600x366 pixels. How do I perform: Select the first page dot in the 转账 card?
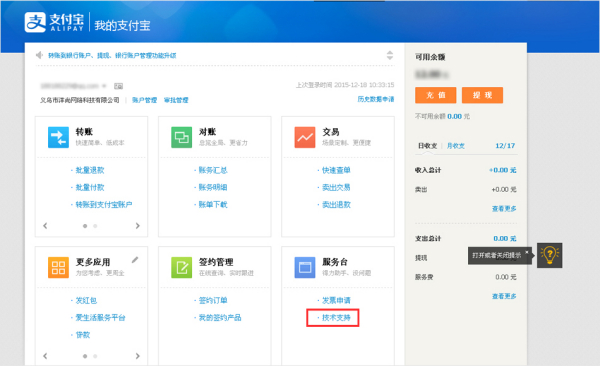coord(85,226)
